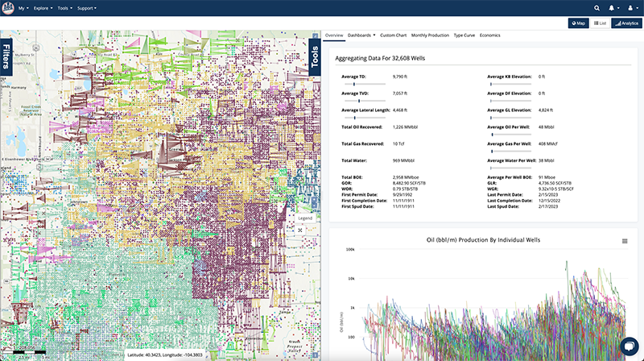Open the notifications bell
Screen dimensions: 644x361
pyautogui.click(x=613, y=7)
